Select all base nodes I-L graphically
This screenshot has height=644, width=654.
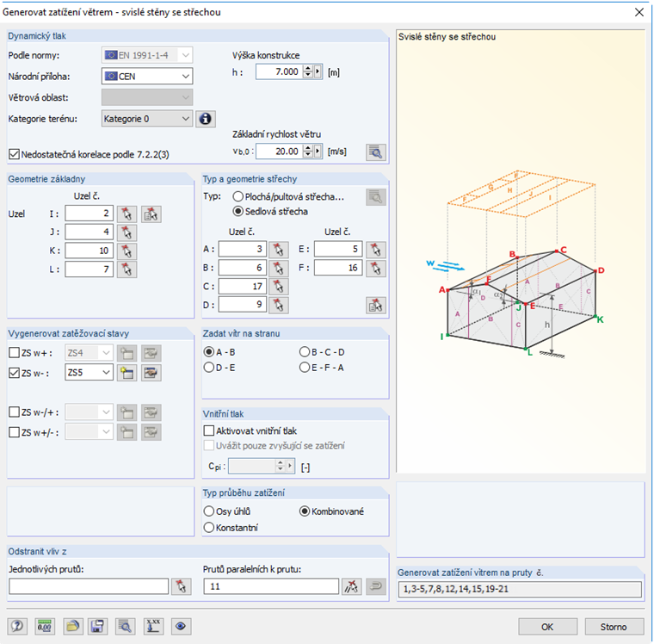[151, 214]
